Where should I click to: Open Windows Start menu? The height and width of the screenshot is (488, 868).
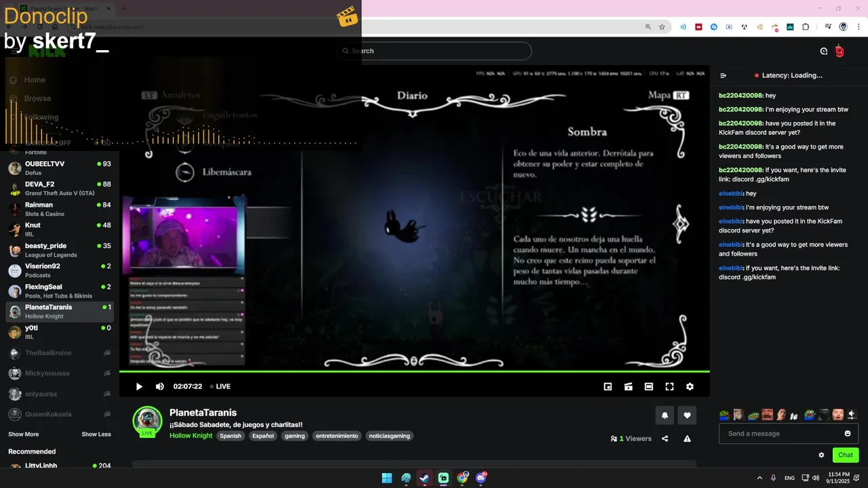click(x=387, y=478)
